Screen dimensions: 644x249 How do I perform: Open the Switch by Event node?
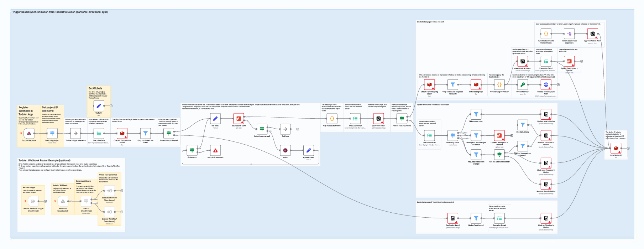click(x=453, y=135)
